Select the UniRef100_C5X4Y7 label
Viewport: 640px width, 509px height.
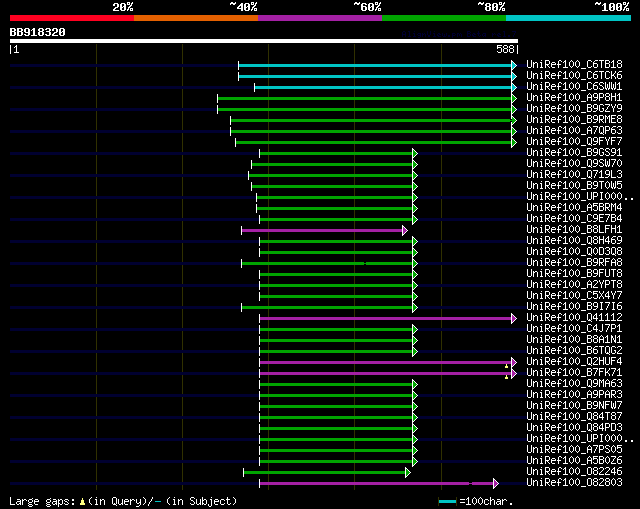point(574,296)
